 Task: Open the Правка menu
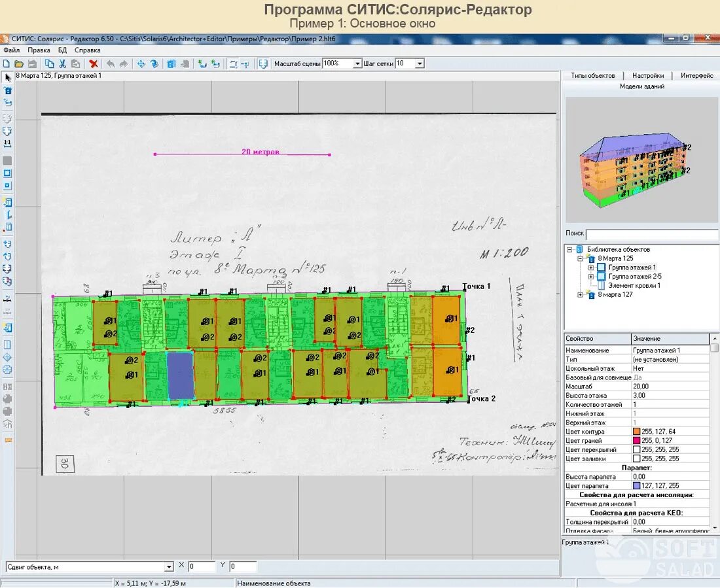click(39, 50)
